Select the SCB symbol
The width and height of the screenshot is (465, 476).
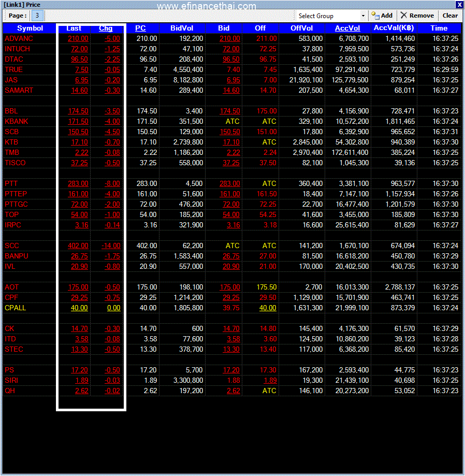coord(11,132)
